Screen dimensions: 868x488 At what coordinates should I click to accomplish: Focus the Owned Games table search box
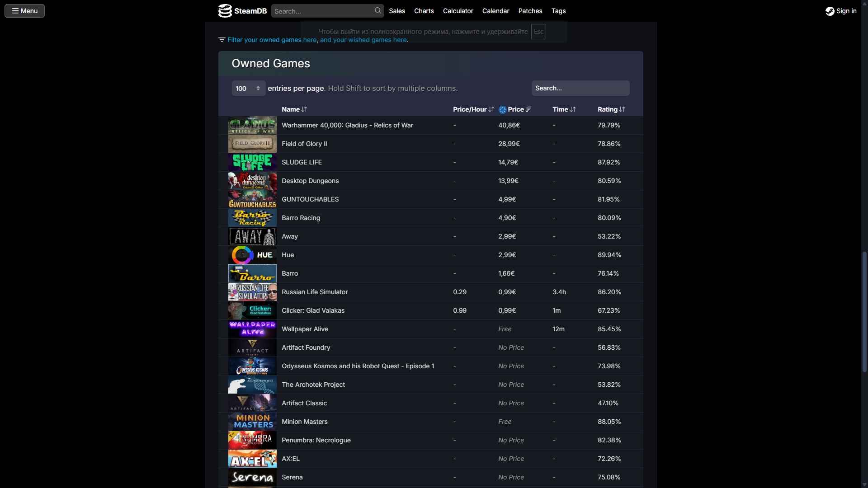[580, 88]
